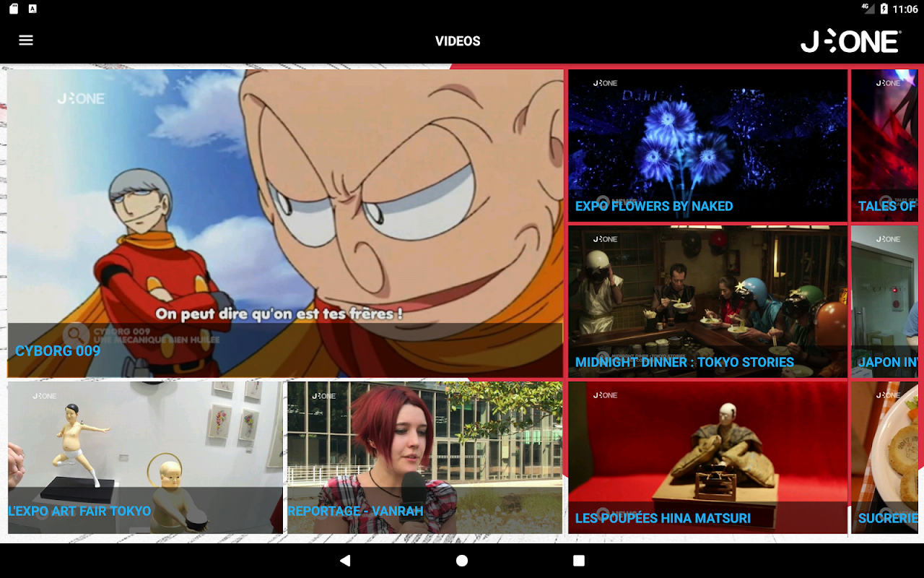This screenshot has width=924, height=578.
Task: Play Expo Flowers by Naked video
Action: pyautogui.click(x=707, y=145)
